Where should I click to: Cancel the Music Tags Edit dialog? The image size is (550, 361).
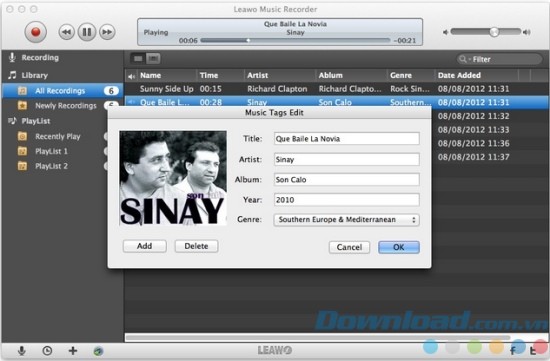(x=349, y=247)
